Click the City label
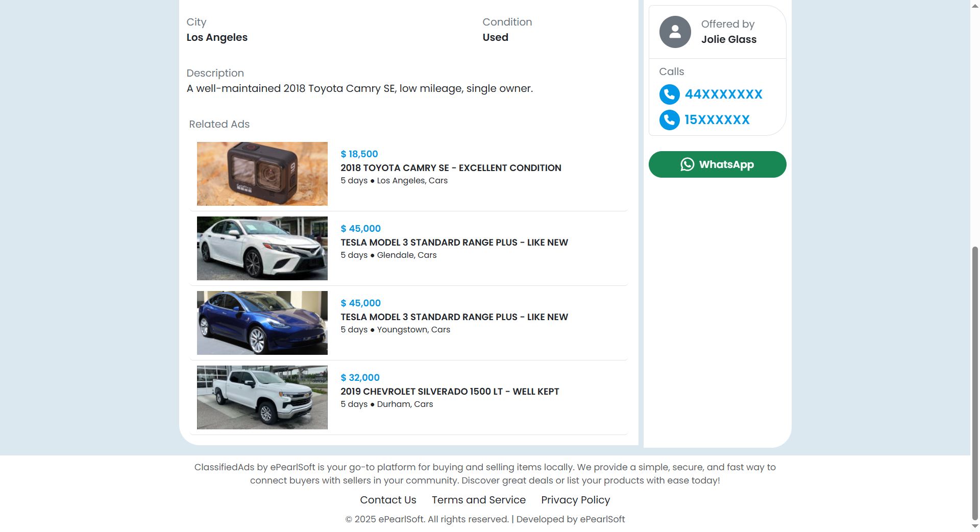The height and width of the screenshot is (532, 980). (x=197, y=22)
